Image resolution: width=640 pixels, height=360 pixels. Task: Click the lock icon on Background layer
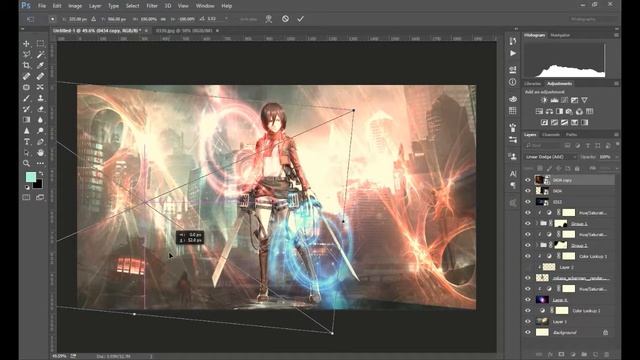[x=606, y=332]
